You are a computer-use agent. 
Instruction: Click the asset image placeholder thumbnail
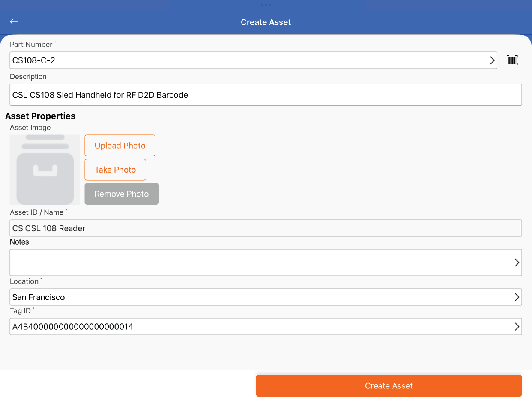pyautogui.click(x=45, y=170)
